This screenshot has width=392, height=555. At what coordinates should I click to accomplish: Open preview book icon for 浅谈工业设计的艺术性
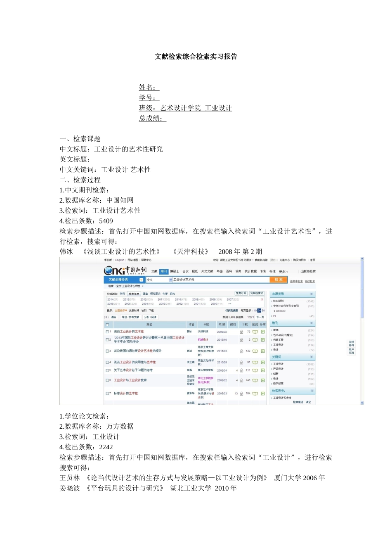click(255, 332)
